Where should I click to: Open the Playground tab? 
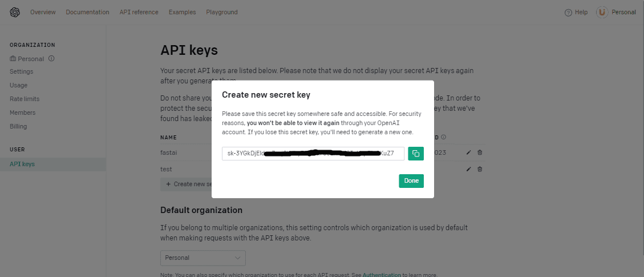pyautogui.click(x=222, y=13)
